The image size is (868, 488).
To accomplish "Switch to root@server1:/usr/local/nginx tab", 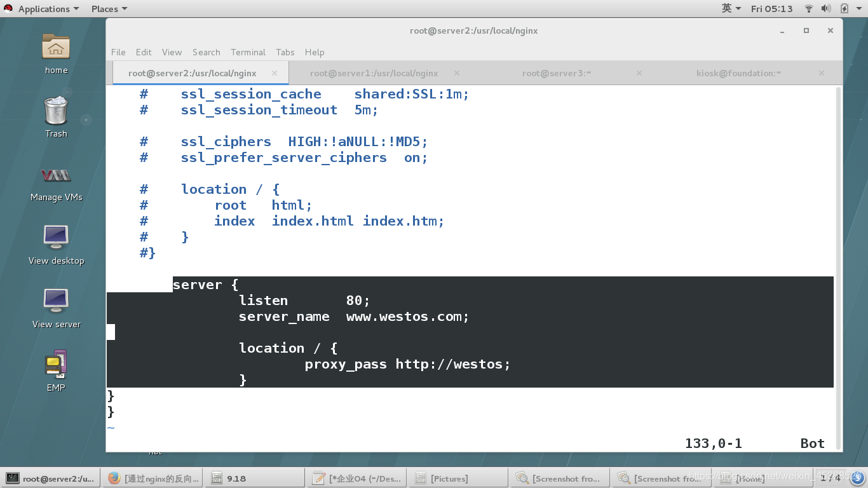I will pyautogui.click(x=374, y=73).
